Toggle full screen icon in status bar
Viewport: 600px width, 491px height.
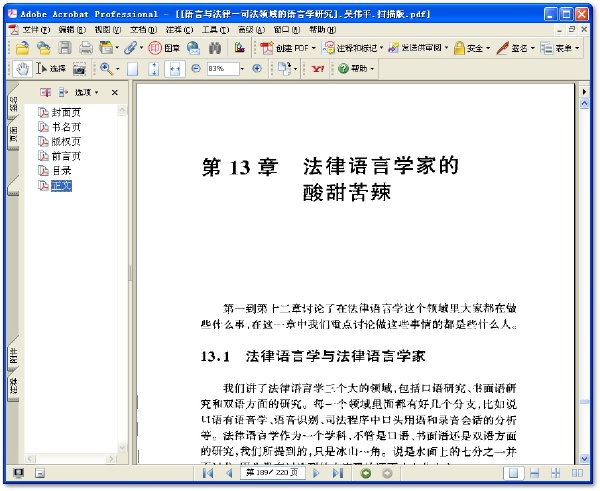click(18, 473)
